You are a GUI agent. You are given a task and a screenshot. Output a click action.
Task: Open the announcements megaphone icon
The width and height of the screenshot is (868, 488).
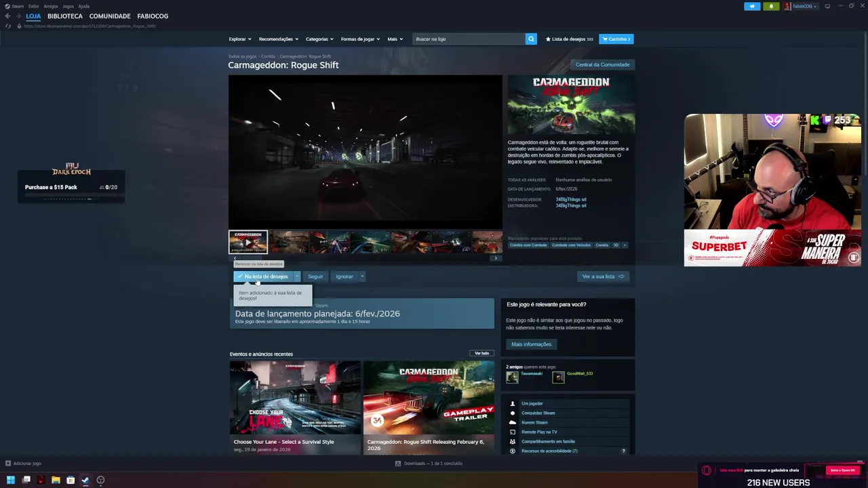pyautogui.click(x=752, y=6)
